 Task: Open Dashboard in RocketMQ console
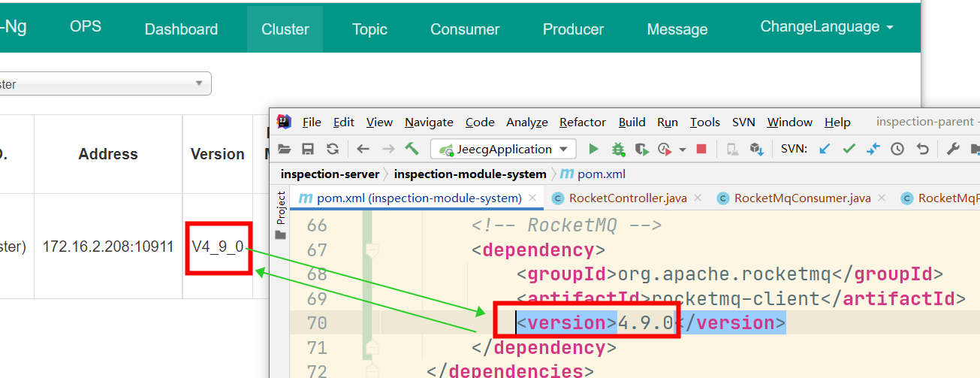pyautogui.click(x=181, y=29)
